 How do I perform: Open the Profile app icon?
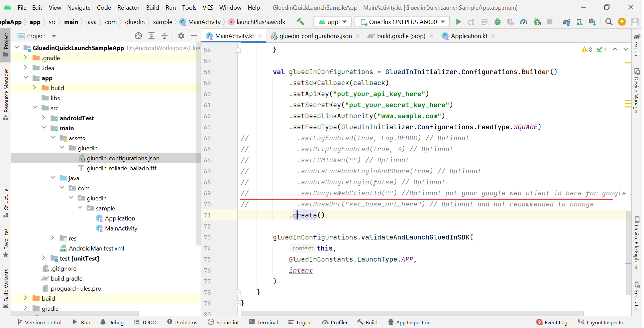(524, 22)
